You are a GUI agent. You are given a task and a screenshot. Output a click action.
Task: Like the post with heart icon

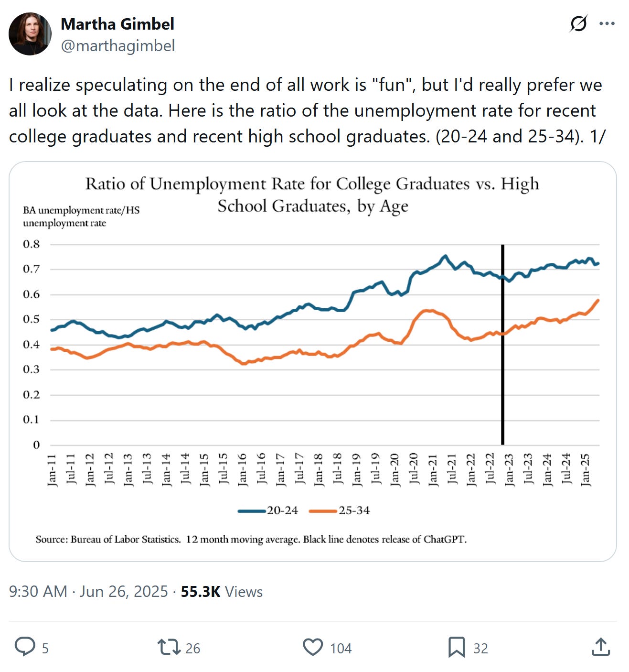[x=313, y=647]
